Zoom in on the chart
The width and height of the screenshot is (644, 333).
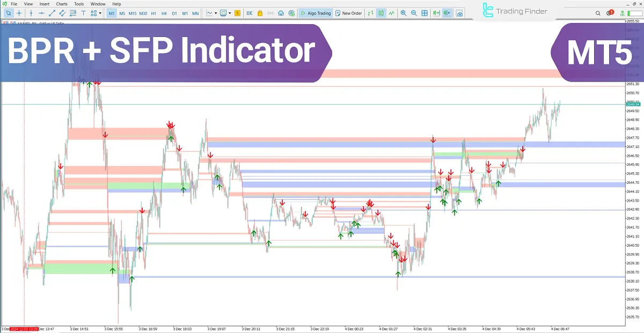[403, 13]
